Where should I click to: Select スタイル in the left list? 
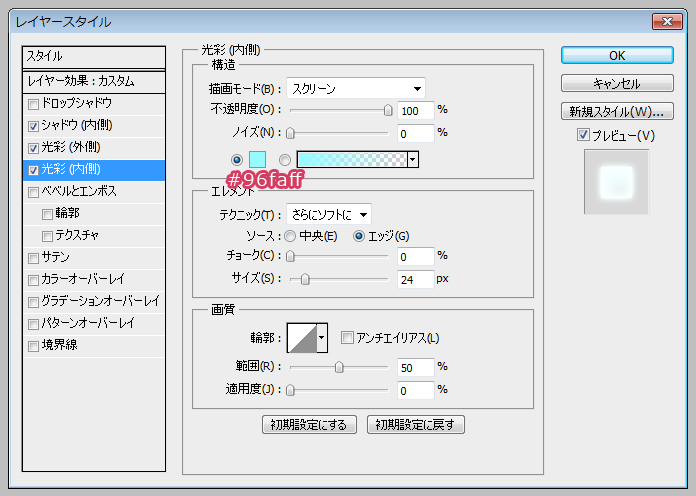click(94, 57)
